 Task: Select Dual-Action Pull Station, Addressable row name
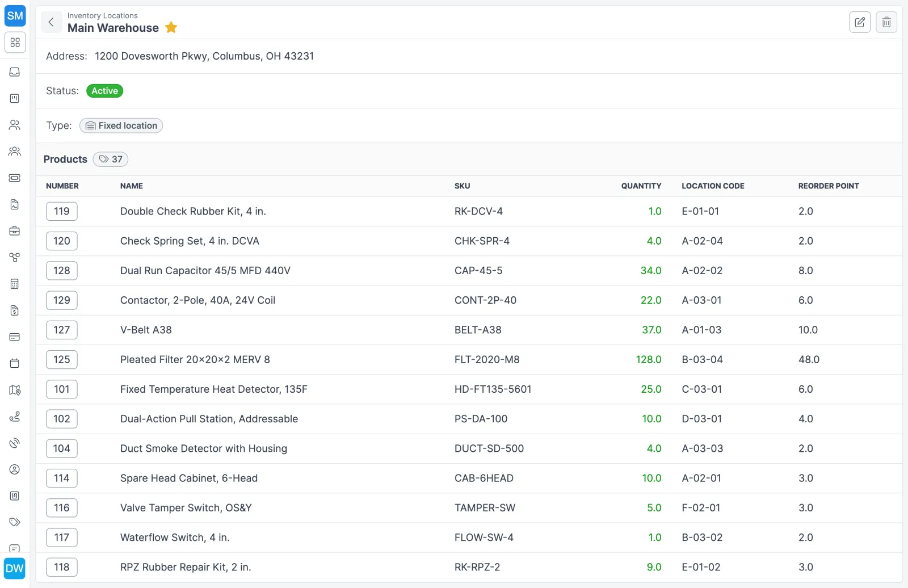click(209, 419)
